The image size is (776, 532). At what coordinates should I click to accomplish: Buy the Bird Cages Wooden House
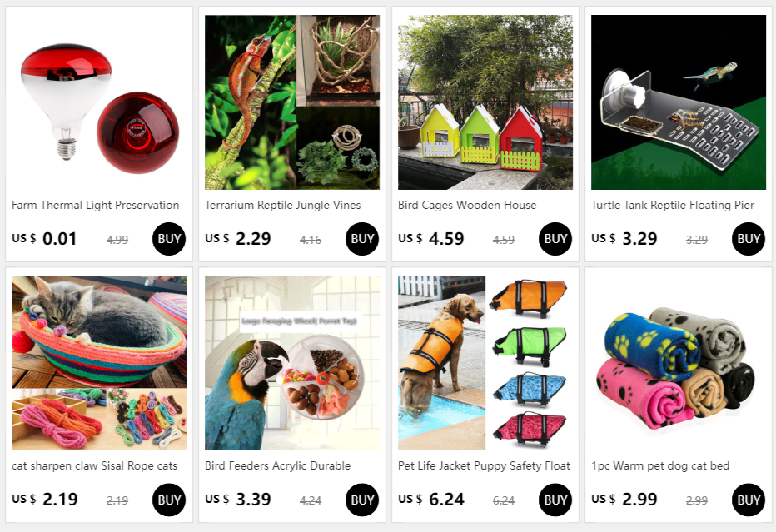click(x=555, y=239)
